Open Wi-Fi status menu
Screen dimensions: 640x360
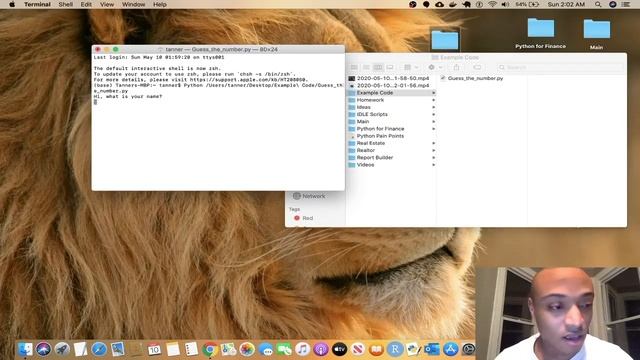point(493,4)
